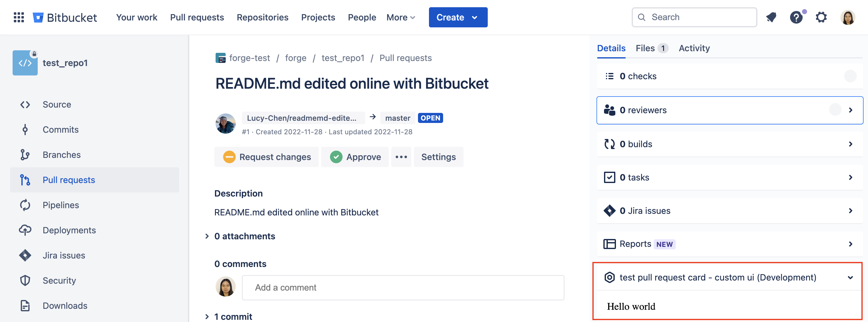Open Bitbucket settings gear icon
Viewport: 868px width, 322px height.
pos(821,17)
